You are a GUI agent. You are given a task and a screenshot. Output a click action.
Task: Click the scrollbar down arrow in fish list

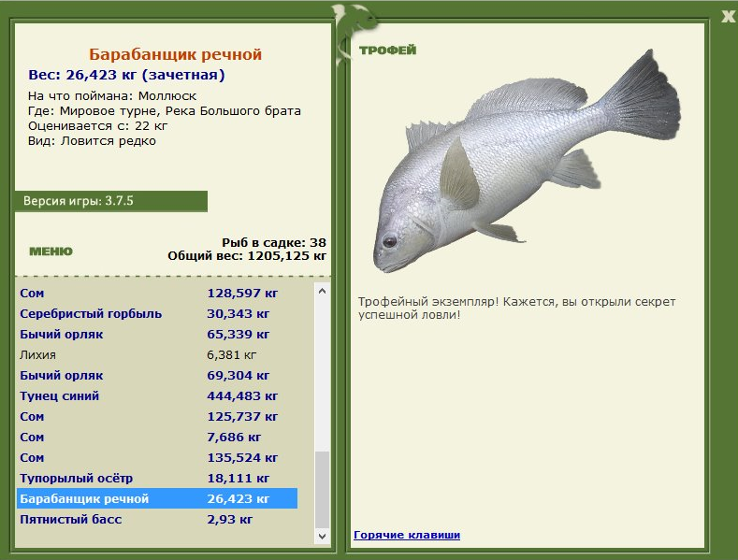323,536
